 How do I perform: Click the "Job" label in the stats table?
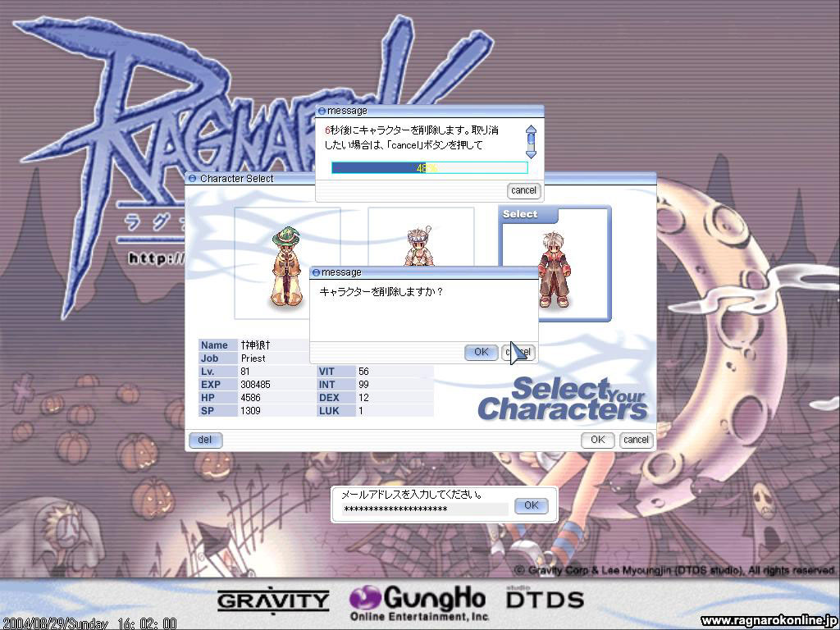click(209, 358)
